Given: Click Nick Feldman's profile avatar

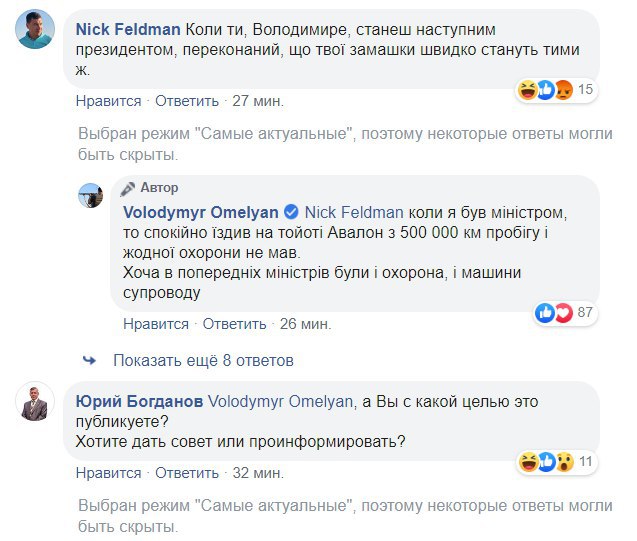Looking at the screenshot, I should pyautogui.click(x=35, y=29).
